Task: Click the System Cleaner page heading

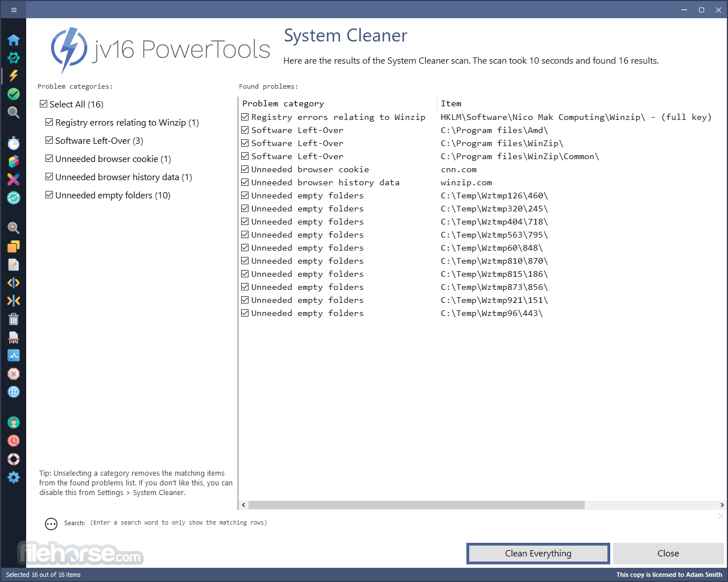Action: pyautogui.click(x=345, y=35)
